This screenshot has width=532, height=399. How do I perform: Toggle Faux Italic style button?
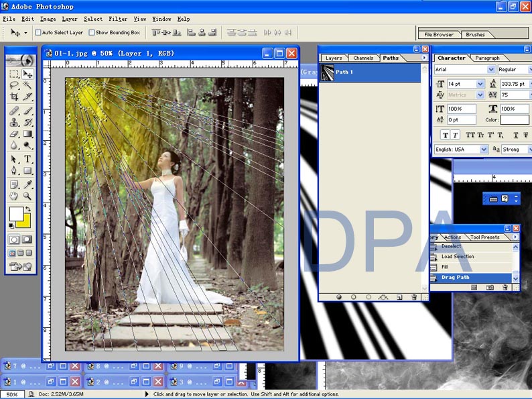tap(455, 135)
